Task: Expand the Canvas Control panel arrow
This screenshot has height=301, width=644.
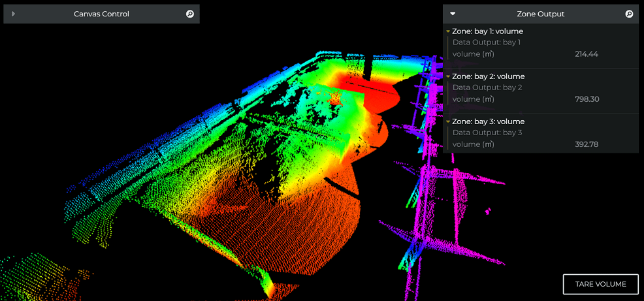Action: click(x=13, y=14)
